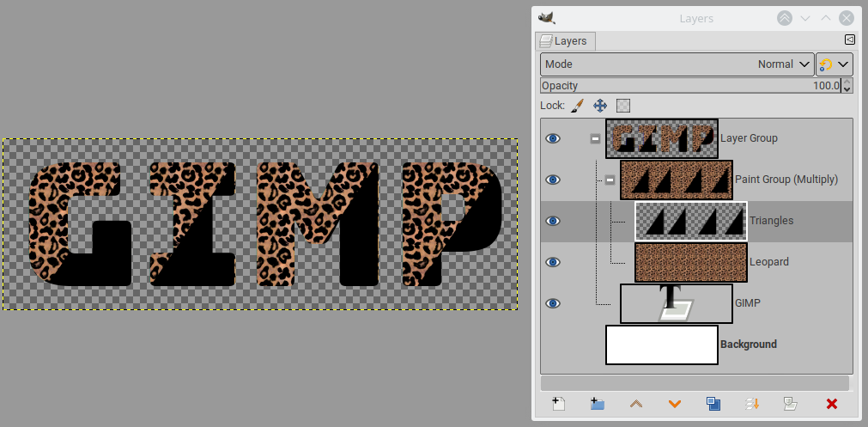
Task: Click the 'Background' layer name
Action: pos(749,345)
